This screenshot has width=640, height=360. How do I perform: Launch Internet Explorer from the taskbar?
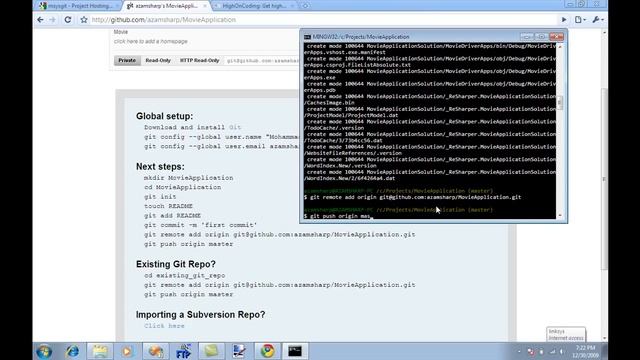click(73, 351)
